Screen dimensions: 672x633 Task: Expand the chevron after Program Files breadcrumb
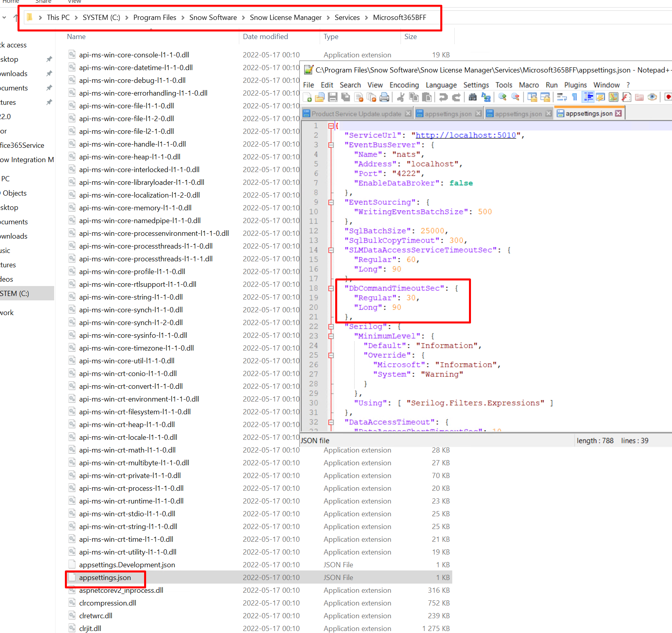click(183, 18)
